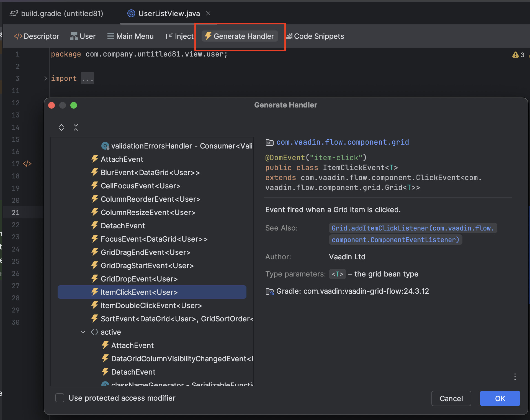530x420 pixels.
Task: Close the UserListView.java tab
Action: pyautogui.click(x=208, y=13)
